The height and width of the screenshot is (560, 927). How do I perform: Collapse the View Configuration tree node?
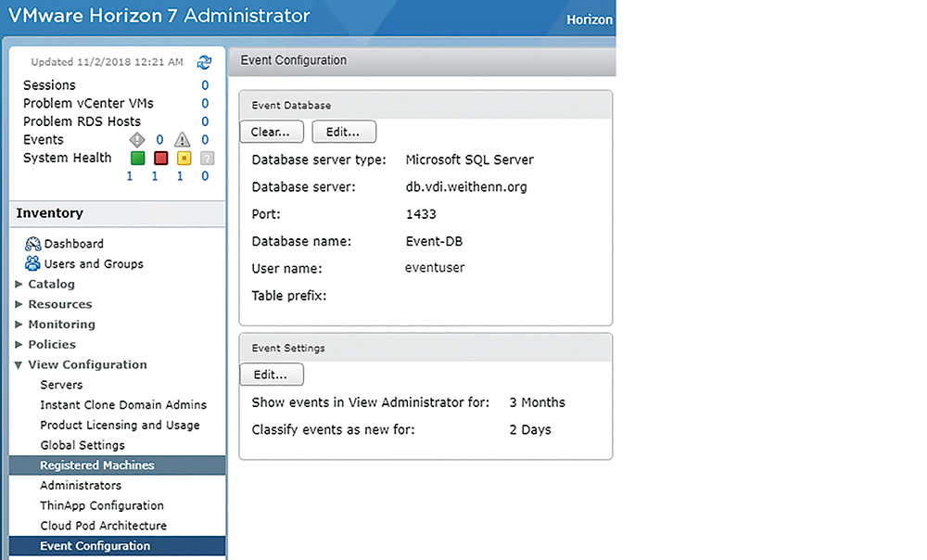click(x=19, y=365)
